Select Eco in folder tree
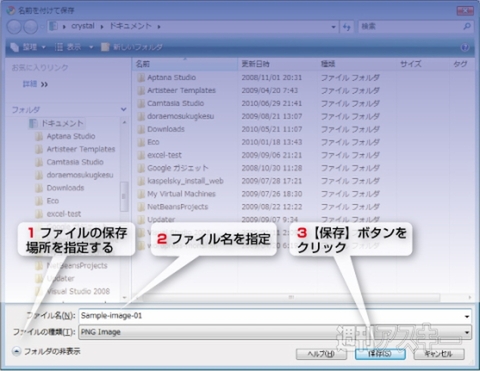This screenshot has height=371, width=480. click(x=53, y=201)
